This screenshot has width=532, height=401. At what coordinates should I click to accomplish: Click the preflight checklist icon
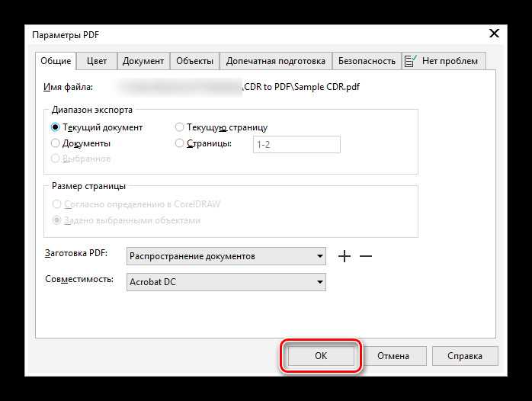[x=411, y=61]
